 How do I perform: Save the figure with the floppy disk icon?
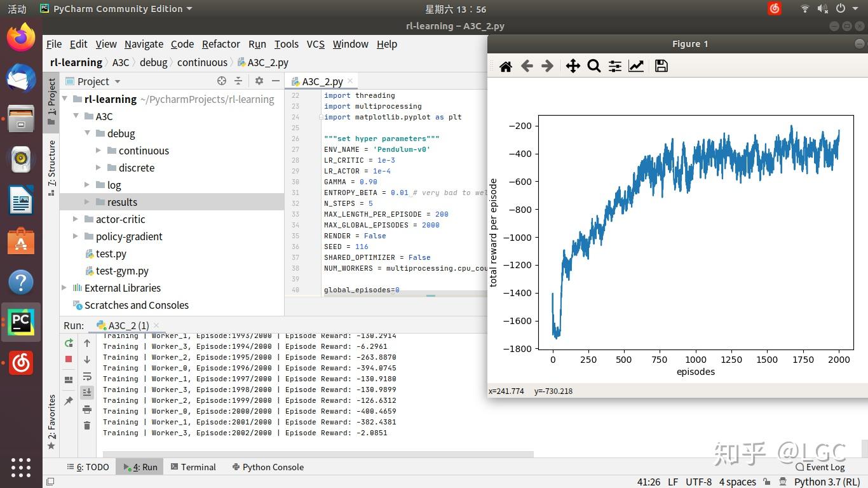tap(661, 66)
